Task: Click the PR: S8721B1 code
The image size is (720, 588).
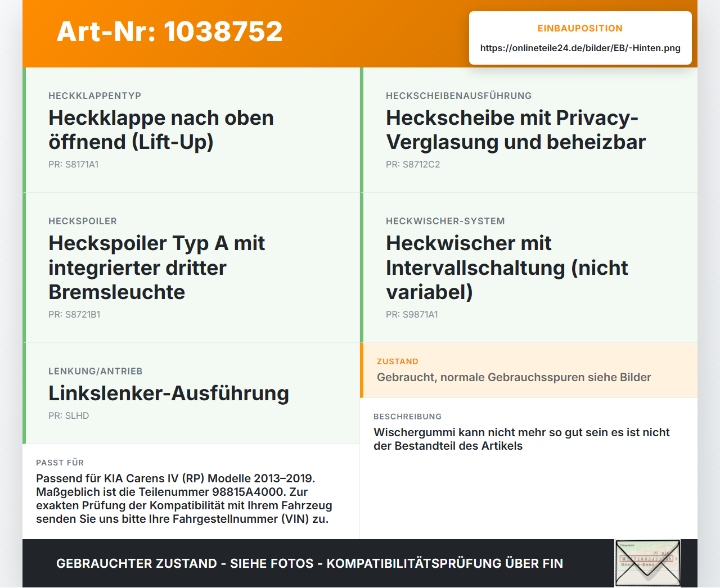Action: pyautogui.click(x=74, y=314)
